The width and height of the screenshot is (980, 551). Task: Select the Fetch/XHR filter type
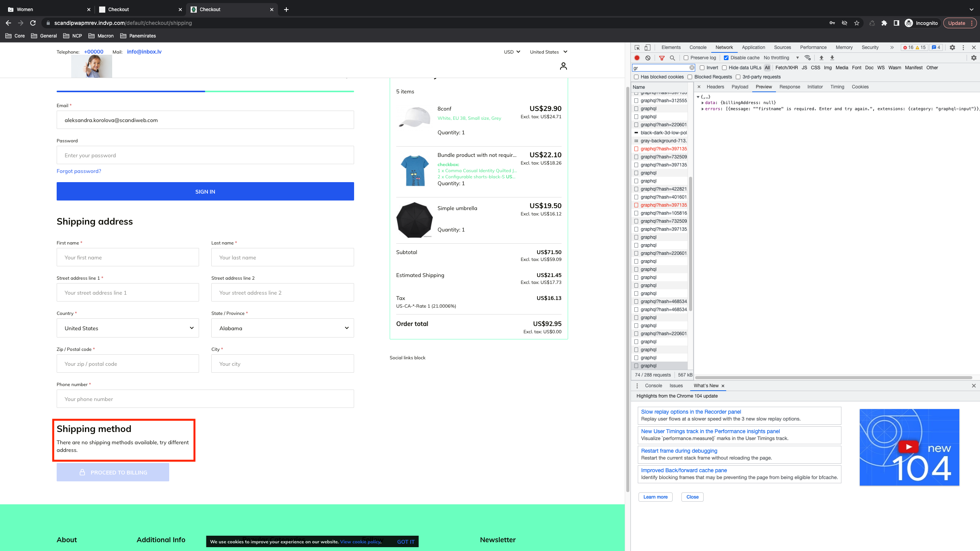point(786,68)
